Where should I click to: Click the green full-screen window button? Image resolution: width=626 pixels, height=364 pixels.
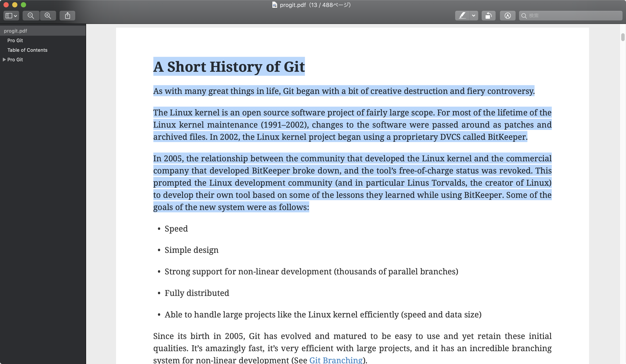[23, 5]
